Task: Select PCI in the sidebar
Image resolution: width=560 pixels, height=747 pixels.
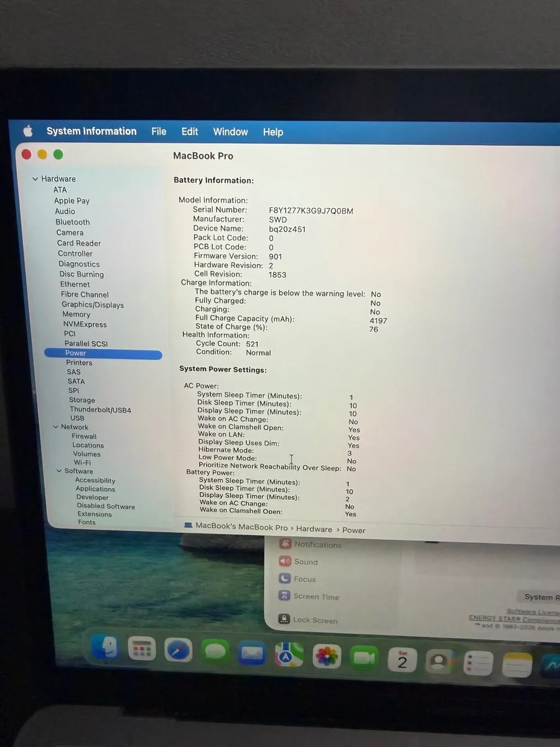Action: 70,334
